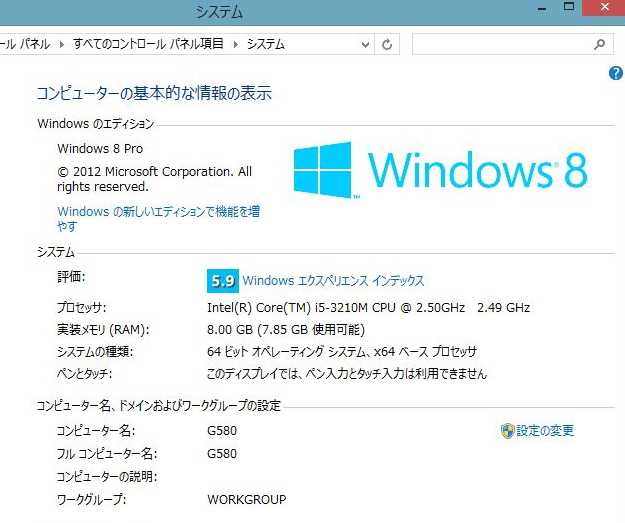The image size is (625, 523).
Task: Close the システム window
Action: tap(604, 8)
